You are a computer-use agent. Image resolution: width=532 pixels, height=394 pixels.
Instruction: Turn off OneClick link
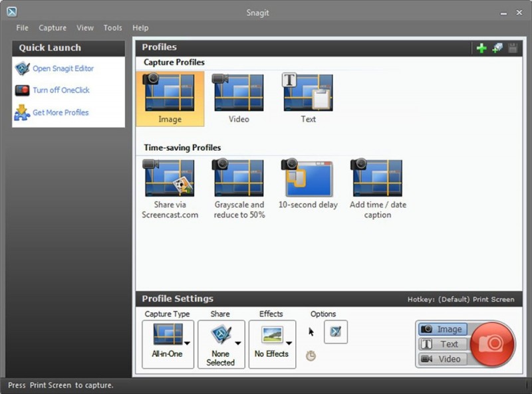pyautogui.click(x=61, y=90)
